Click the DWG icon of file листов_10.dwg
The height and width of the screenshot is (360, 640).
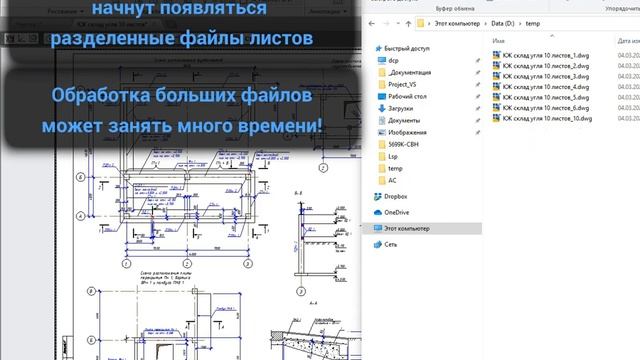[x=496, y=118]
